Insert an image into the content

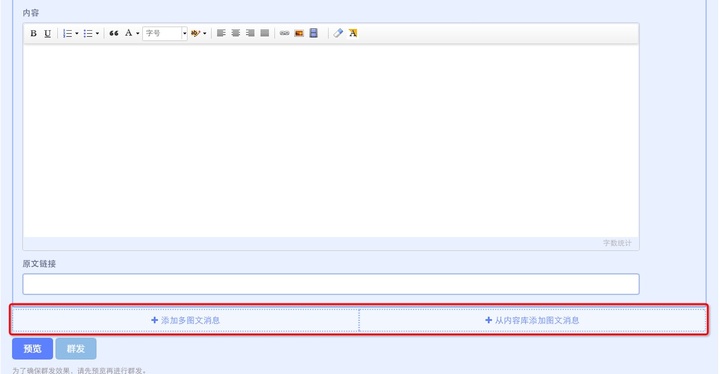click(299, 33)
